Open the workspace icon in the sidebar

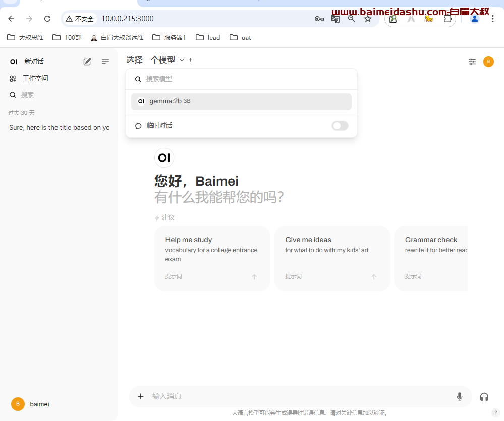coord(13,78)
